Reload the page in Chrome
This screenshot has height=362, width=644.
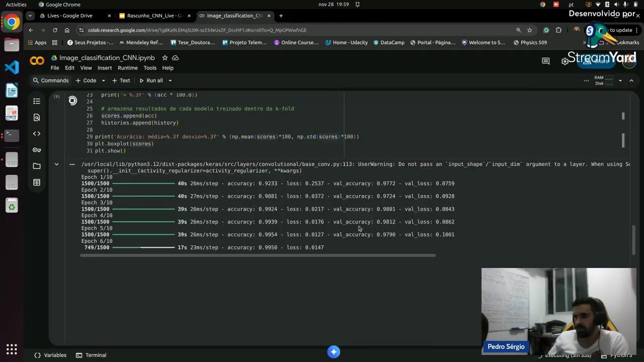click(x=55, y=30)
